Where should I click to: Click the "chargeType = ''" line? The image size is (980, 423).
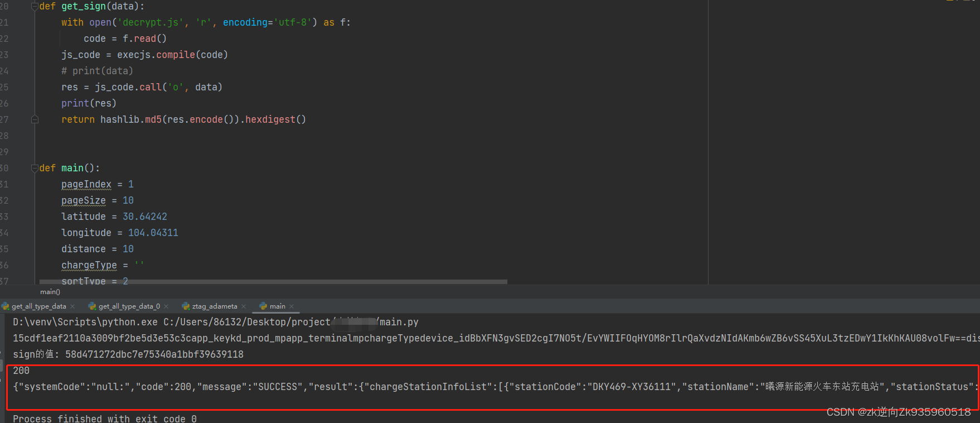pos(103,265)
